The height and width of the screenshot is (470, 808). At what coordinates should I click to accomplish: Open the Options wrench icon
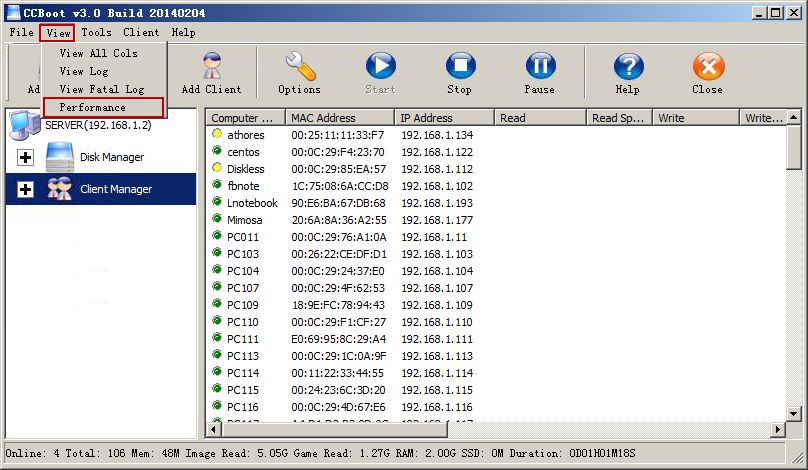pos(300,65)
